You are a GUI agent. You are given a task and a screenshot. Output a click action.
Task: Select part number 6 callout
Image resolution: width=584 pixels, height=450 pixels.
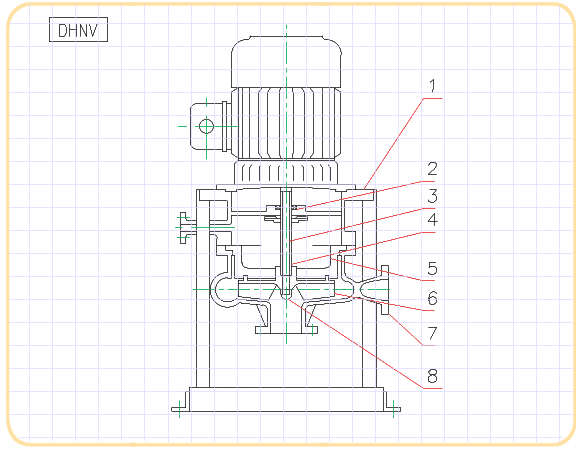point(432,298)
